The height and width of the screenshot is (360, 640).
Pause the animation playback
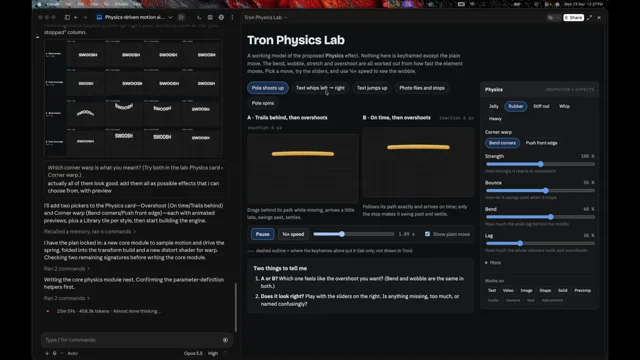coord(262,234)
